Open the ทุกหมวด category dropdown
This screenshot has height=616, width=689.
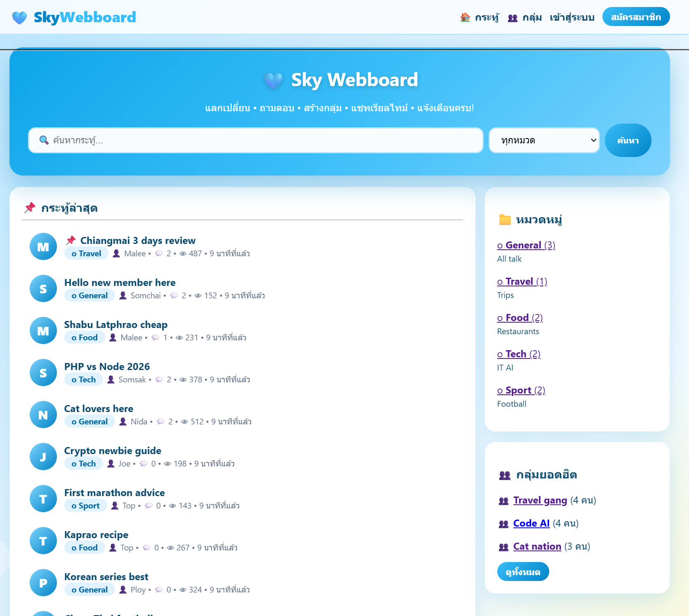tap(544, 141)
